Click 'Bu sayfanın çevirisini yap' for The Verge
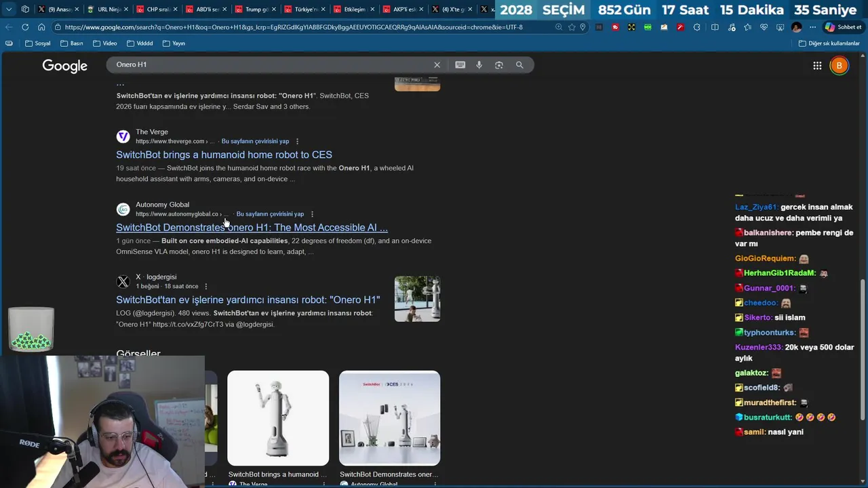Viewport: 868px width, 488px height. 255,142
